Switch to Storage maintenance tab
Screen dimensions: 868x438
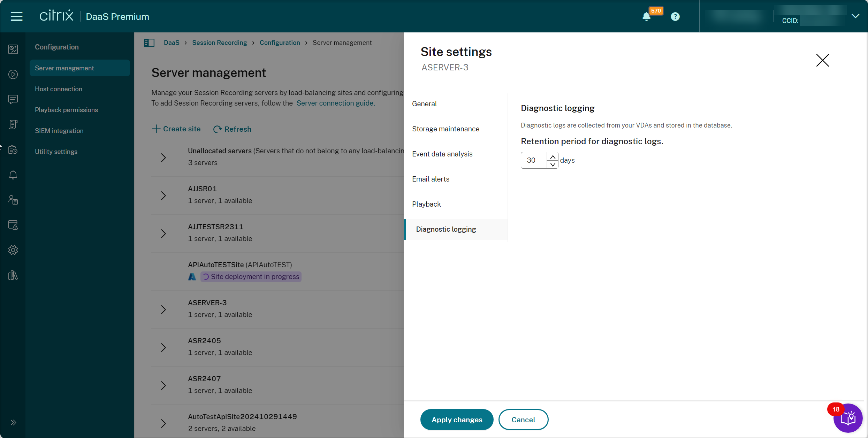tap(446, 129)
